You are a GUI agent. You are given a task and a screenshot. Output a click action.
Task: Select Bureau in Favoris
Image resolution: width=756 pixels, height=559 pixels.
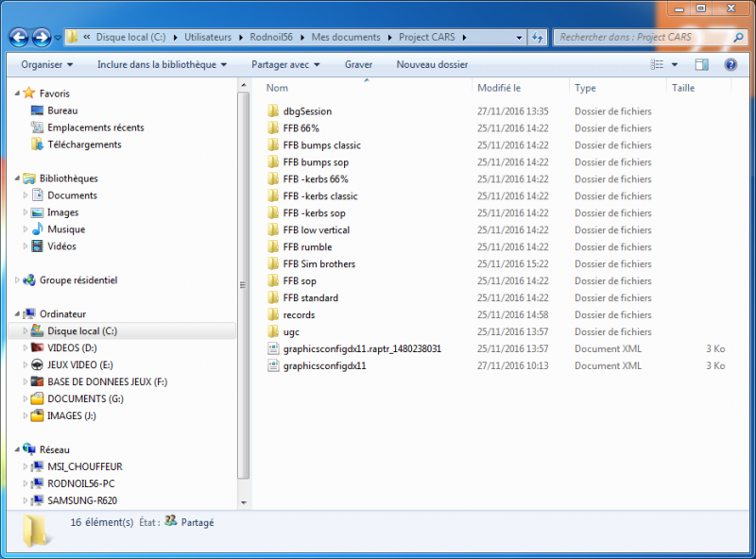(62, 110)
